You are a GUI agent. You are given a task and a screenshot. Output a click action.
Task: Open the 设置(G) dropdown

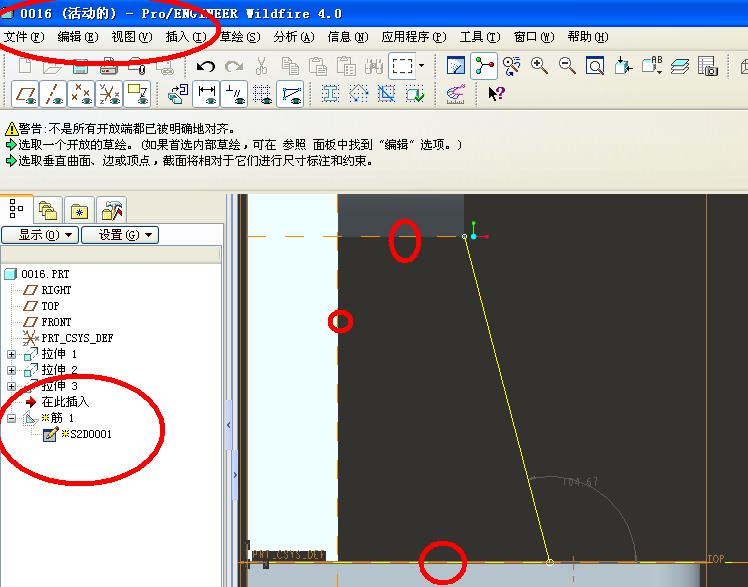pos(120,235)
